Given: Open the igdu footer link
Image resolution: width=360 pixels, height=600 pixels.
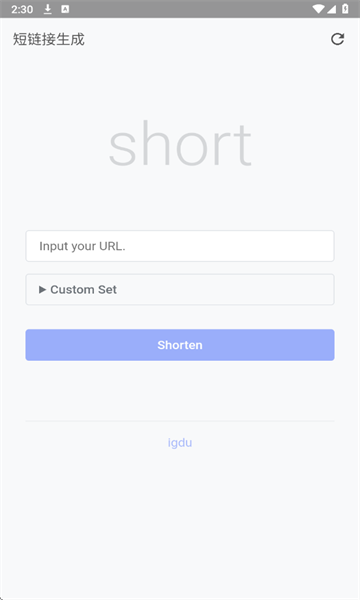Looking at the screenshot, I should (180, 443).
